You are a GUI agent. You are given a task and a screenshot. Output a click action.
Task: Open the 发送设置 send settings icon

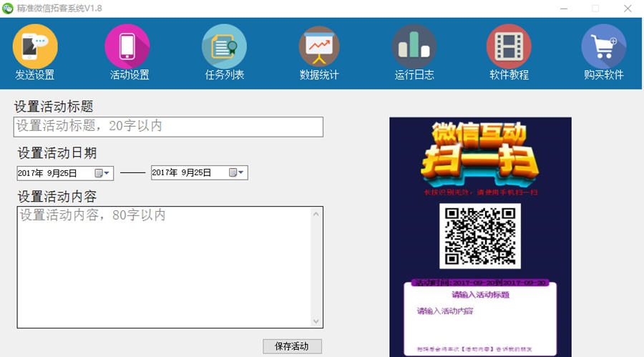click(x=35, y=47)
